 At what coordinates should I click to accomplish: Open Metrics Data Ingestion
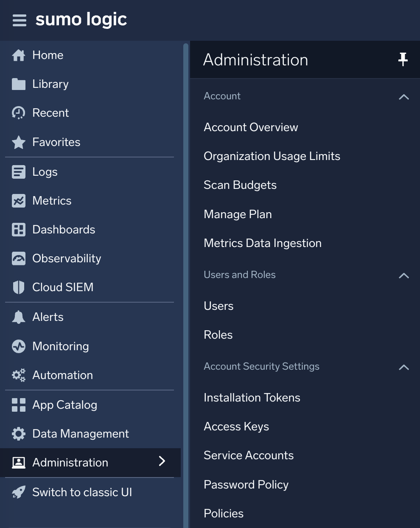click(x=263, y=243)
